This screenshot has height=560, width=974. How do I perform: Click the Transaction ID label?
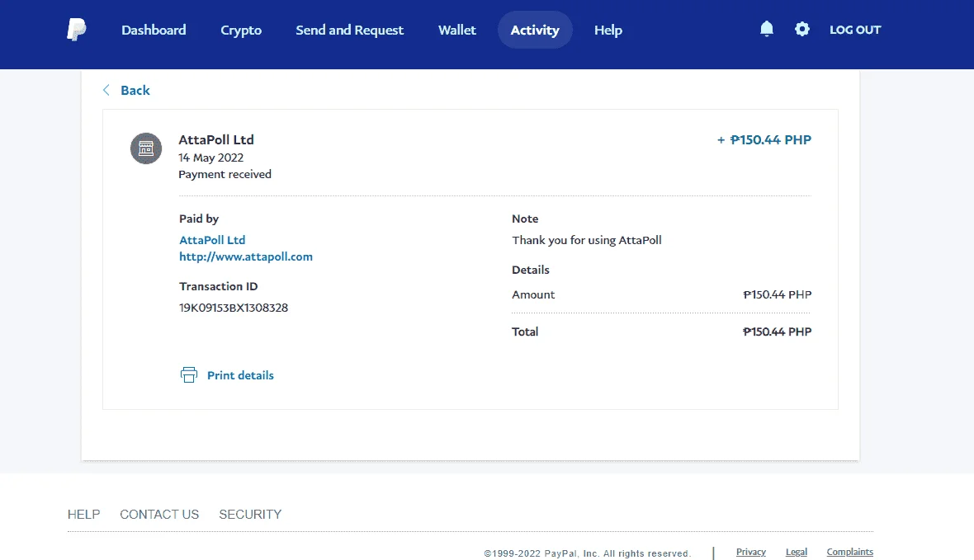point(219,286)
